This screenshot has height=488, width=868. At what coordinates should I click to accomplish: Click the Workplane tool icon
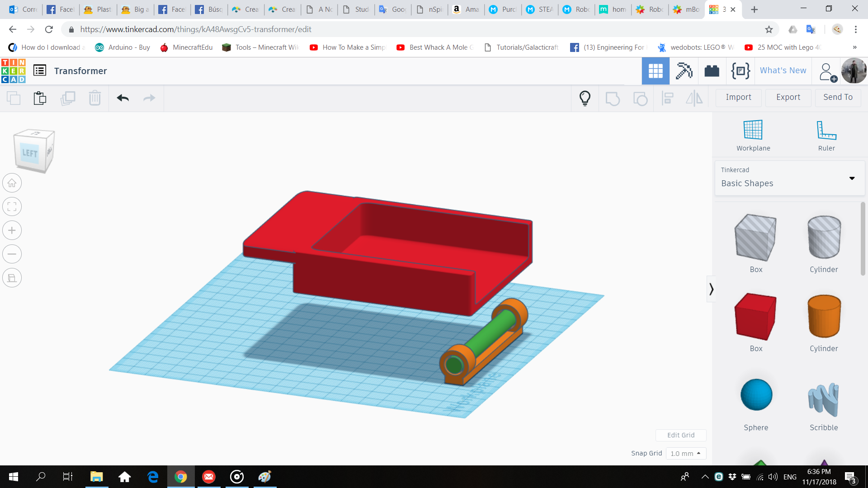pyautogui.click(x=753, y=131)
